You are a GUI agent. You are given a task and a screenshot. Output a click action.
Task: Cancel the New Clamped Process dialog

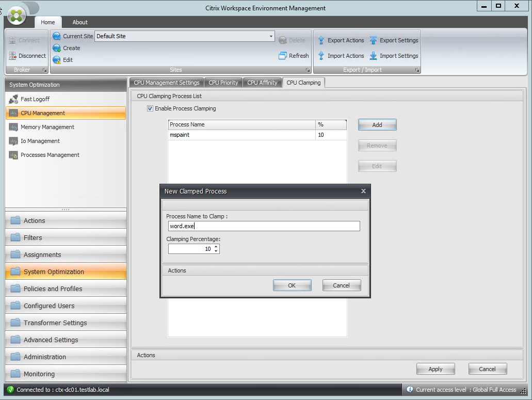point(341,285)
